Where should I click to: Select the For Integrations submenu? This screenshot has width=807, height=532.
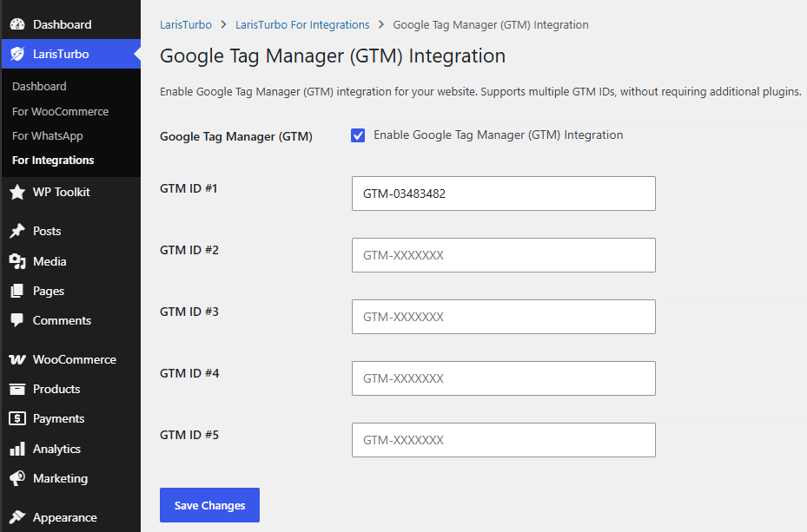(x=53, y=160)
